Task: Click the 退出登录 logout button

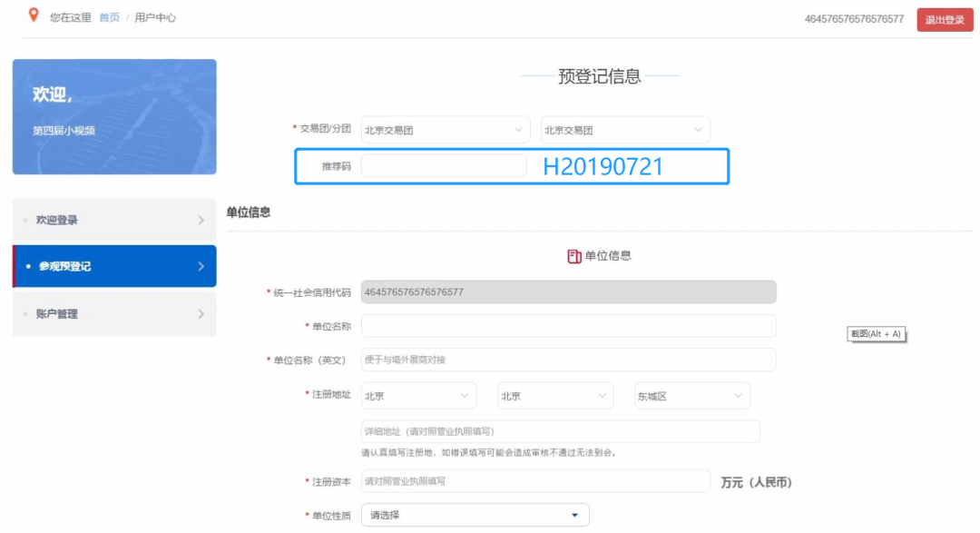Action: click(x=945, y=20)
